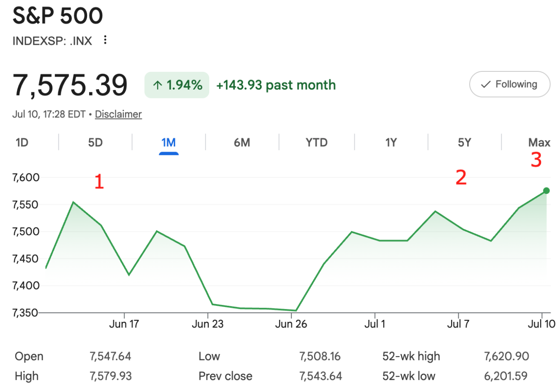Select the green endpoint dot on chart
The height and width of the screenshot is (392, 558).
(x=546, y=191)
